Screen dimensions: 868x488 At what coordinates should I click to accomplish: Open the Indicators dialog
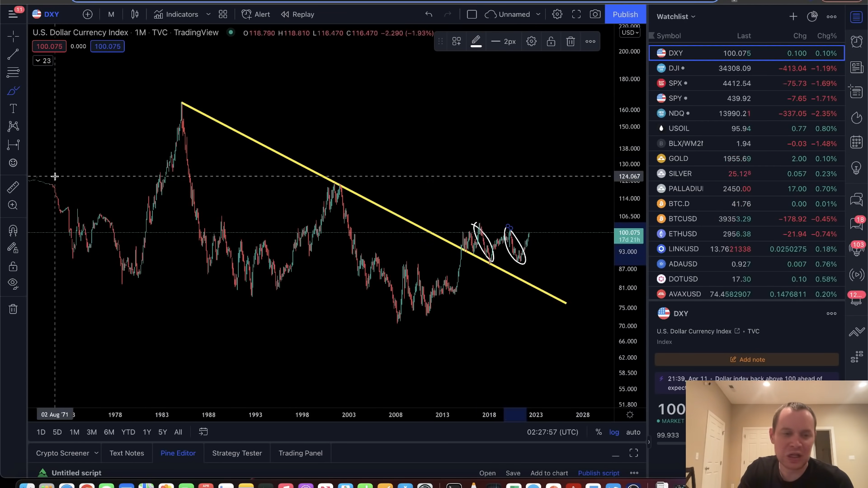pos(176,14)
